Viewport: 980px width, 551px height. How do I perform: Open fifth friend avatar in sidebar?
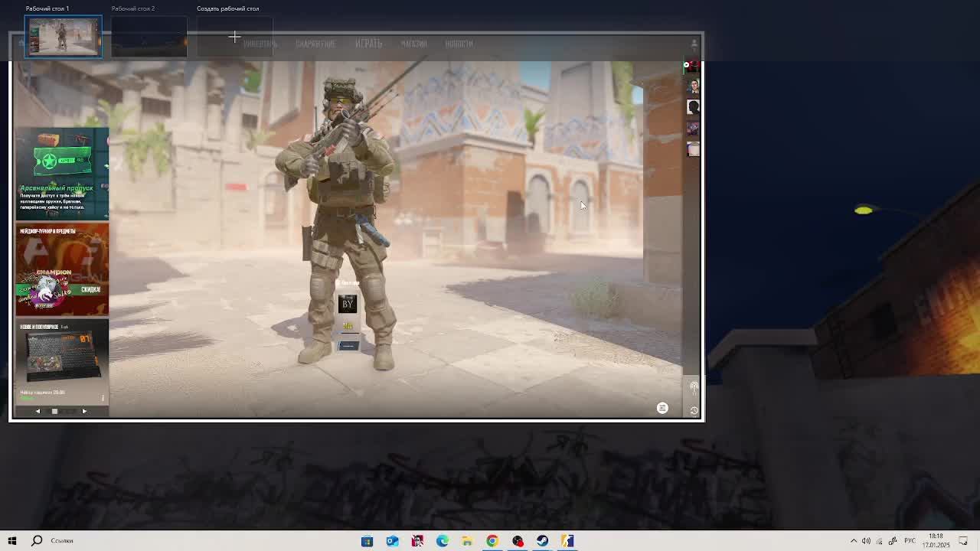click(x=693, y=148)
